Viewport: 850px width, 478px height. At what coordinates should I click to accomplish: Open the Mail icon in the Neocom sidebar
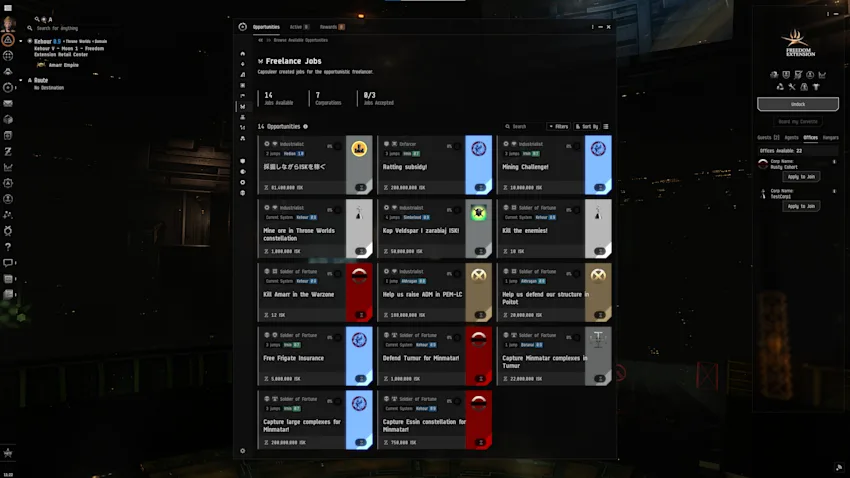tap(8, 103)
